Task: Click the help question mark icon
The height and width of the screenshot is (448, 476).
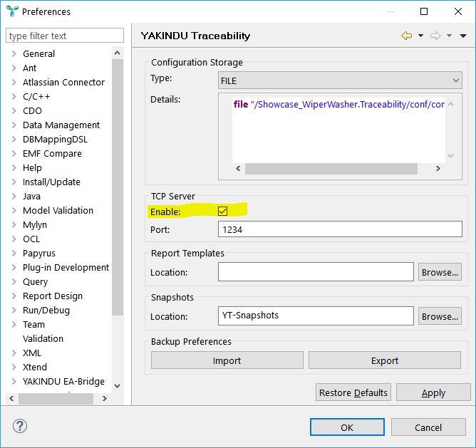Action: point(20,426)
